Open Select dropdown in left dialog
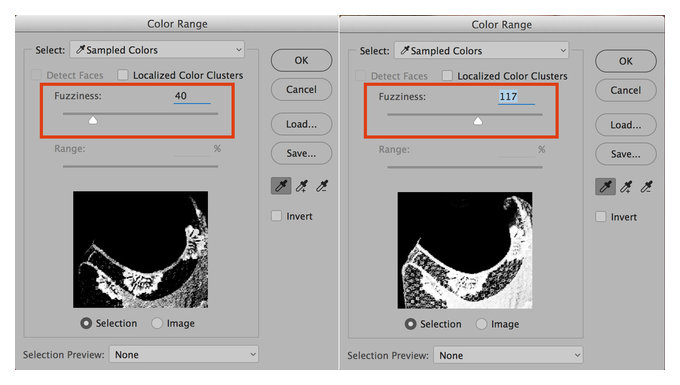The image size is (680, 385). pos(157,50)
